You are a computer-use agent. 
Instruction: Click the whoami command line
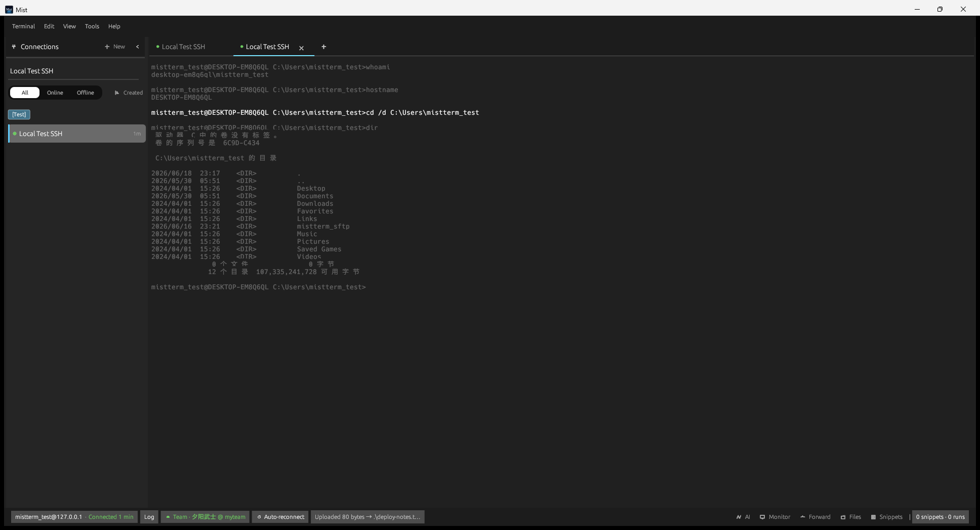[270, 67]
